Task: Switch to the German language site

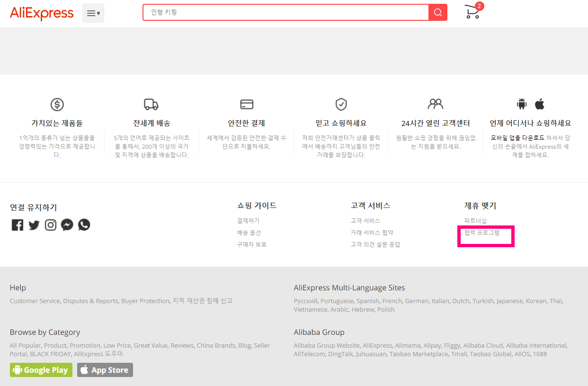Action: pos(417,301)
